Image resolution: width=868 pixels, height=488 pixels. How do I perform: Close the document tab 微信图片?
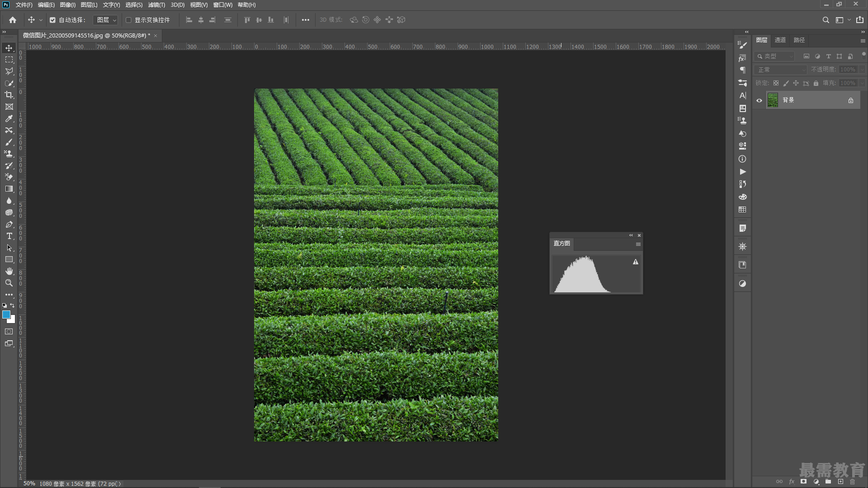coord(156,36)
